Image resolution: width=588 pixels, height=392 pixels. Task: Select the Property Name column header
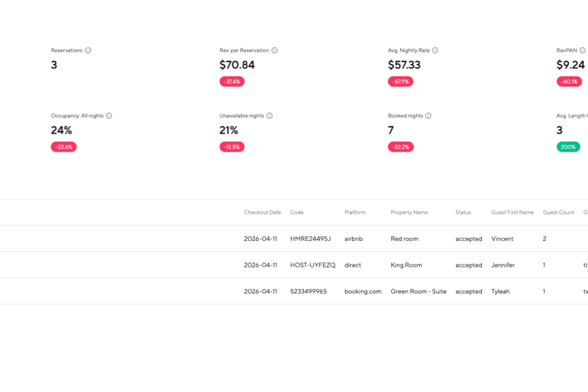pos(409,212)
